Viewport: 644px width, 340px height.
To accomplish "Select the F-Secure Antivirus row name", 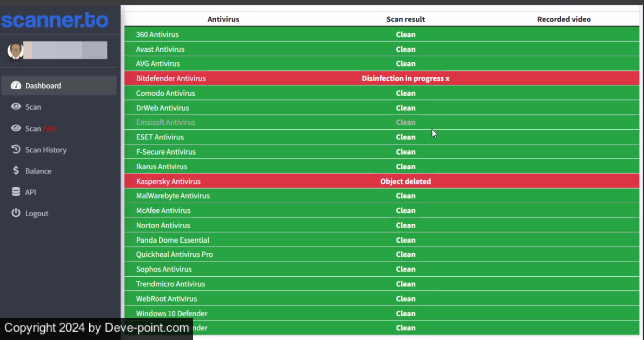I will click(166, 152).
